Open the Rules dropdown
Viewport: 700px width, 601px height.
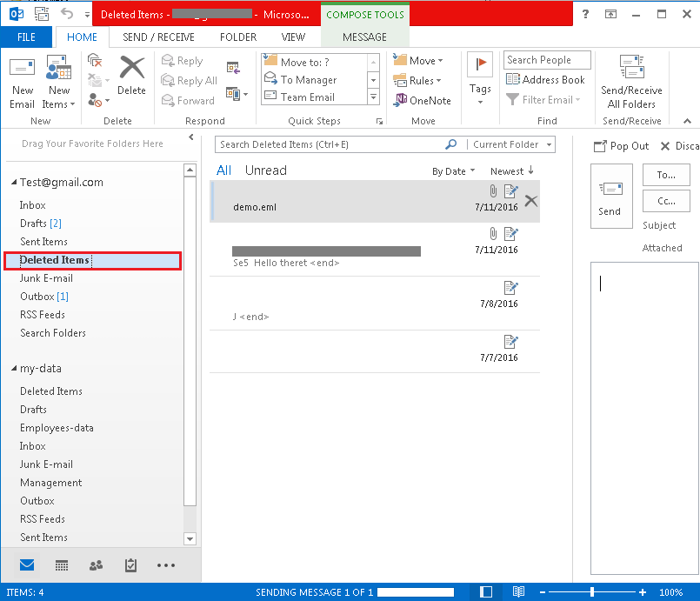tap(417, 80)
